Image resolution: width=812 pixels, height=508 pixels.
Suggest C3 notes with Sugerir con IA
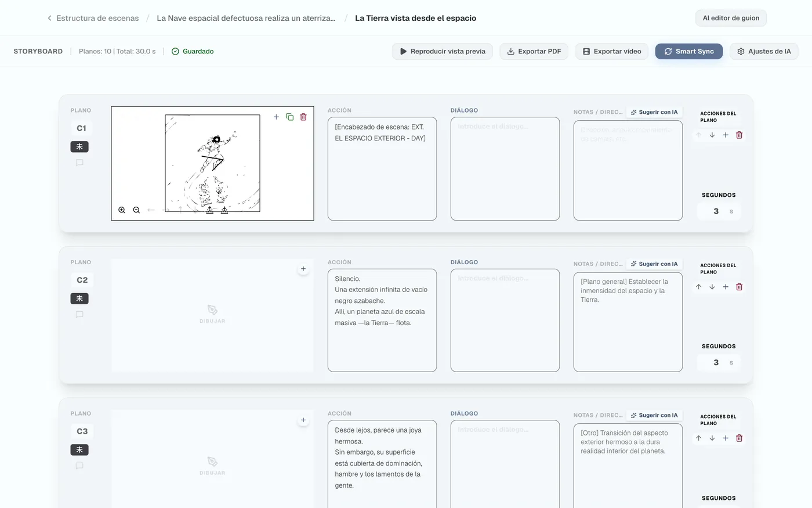(654, 415)
